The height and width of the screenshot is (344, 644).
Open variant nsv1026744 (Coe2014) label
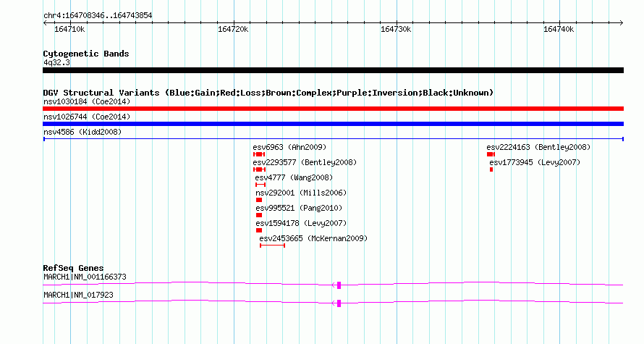pyautogui.click(x=87, y=117)
